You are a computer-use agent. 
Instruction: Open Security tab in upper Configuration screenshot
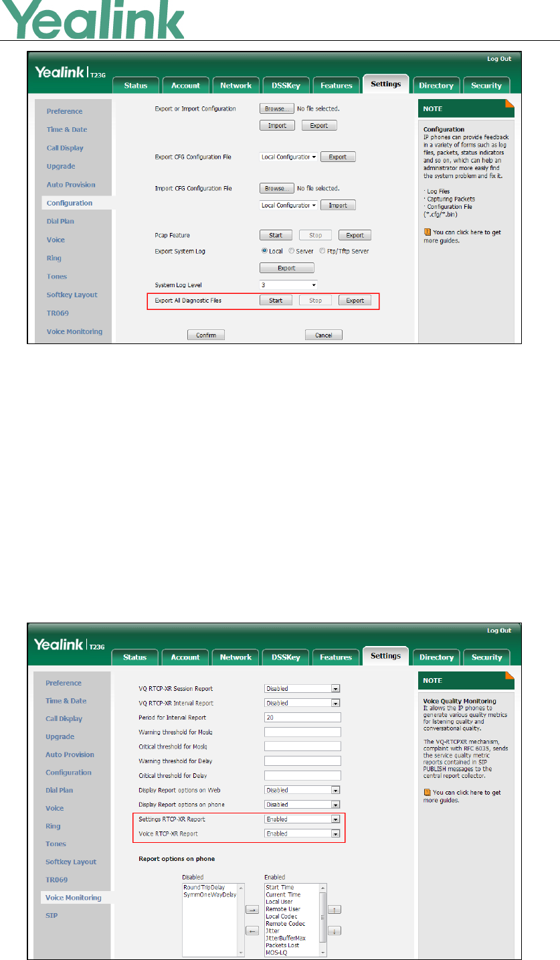point(486,85)
